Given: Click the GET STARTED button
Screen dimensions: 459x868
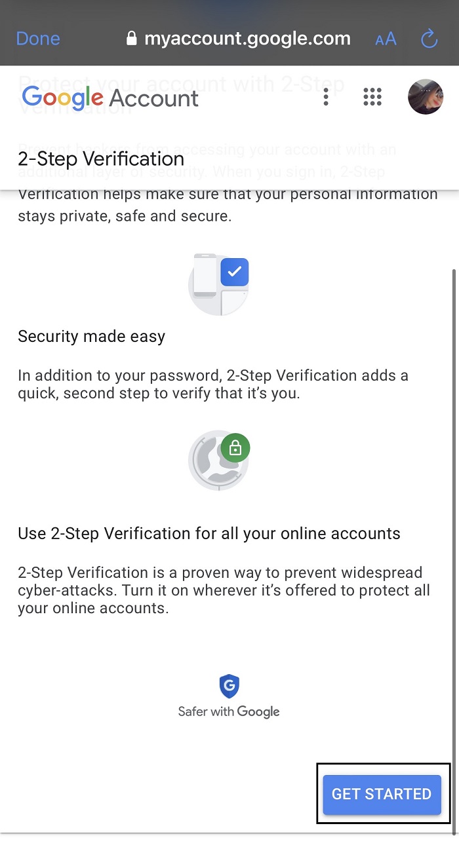Looking at the screenshot, I should click(382, 794).
